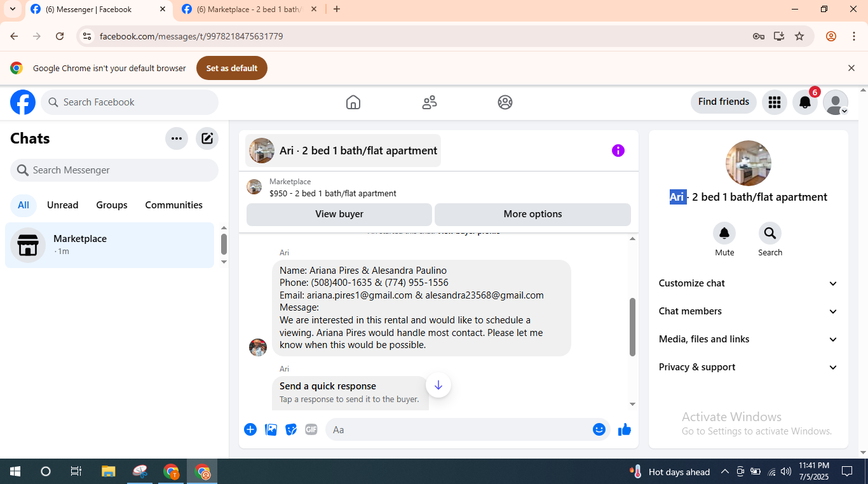Click the Send a quick response card
This screenshot has height=484, width=868.
[x=350, y=393]
